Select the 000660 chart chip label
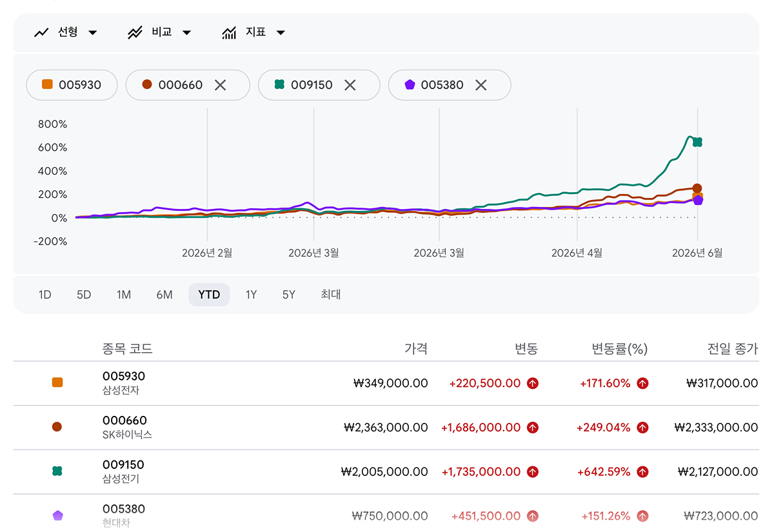This screenshot has height=532, width=774. click(181, 85)
